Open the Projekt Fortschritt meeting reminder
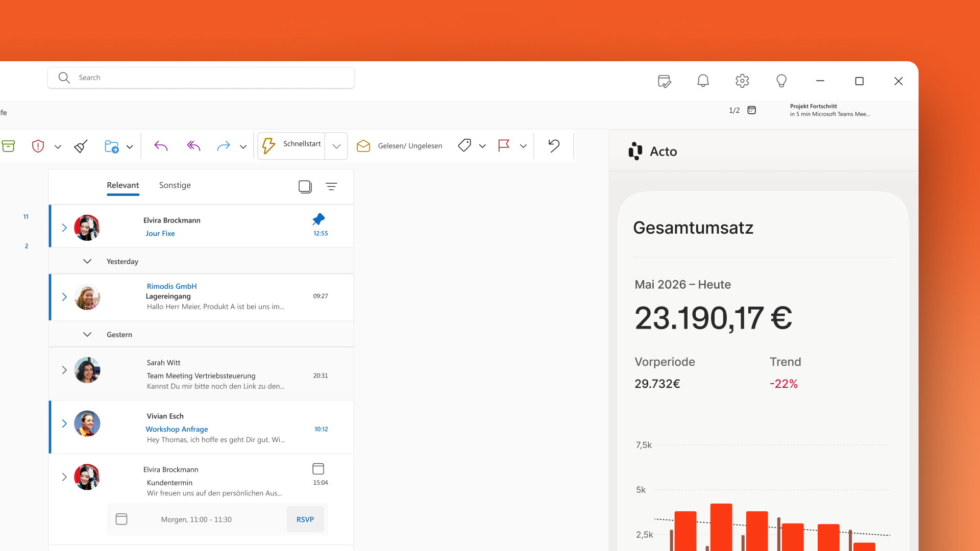Viewport: 980px width, 551px height. click(829, 110)
